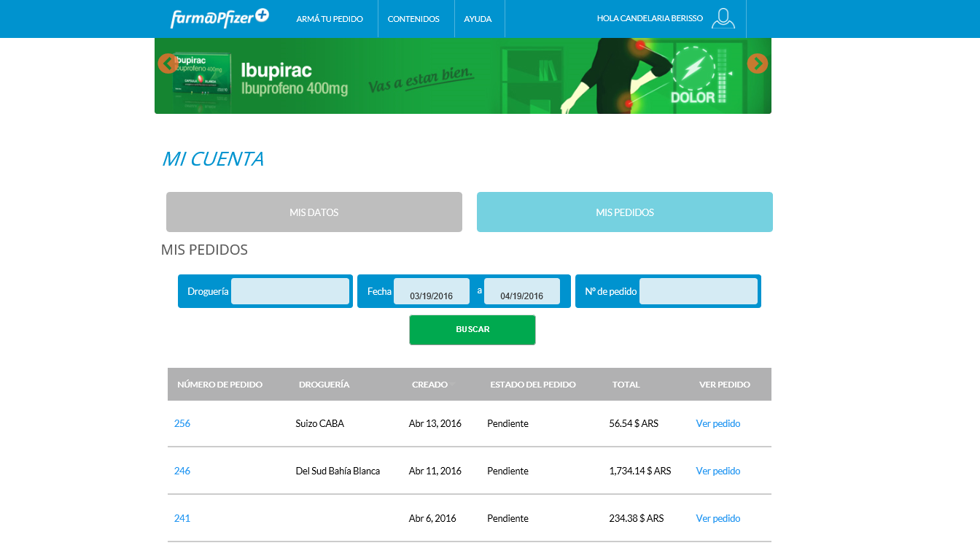Click the Abr 6, 2016 date cell
The height and width of the screenshot is (551, 980).
pos(433,518)
